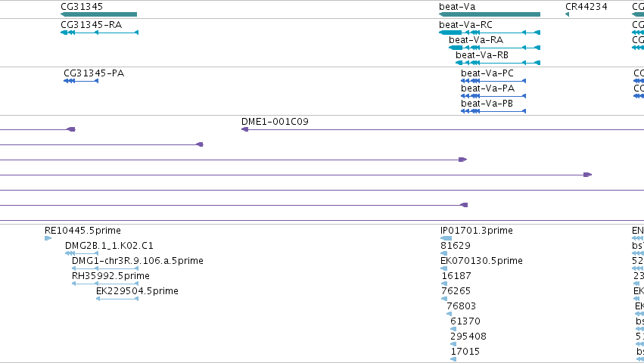Select the beat-Va gene bar
The height and width of the screenshot is (363, 644).
coord(490,14)
